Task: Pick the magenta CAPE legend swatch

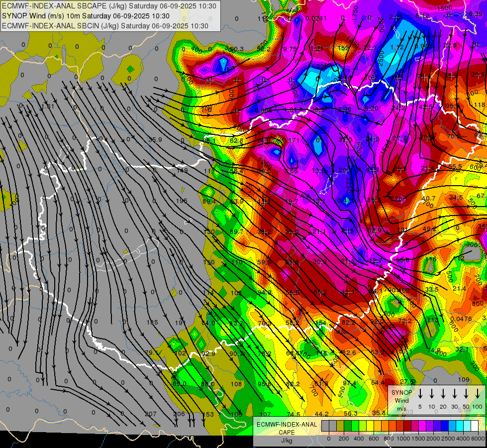Action: point(422,426)
